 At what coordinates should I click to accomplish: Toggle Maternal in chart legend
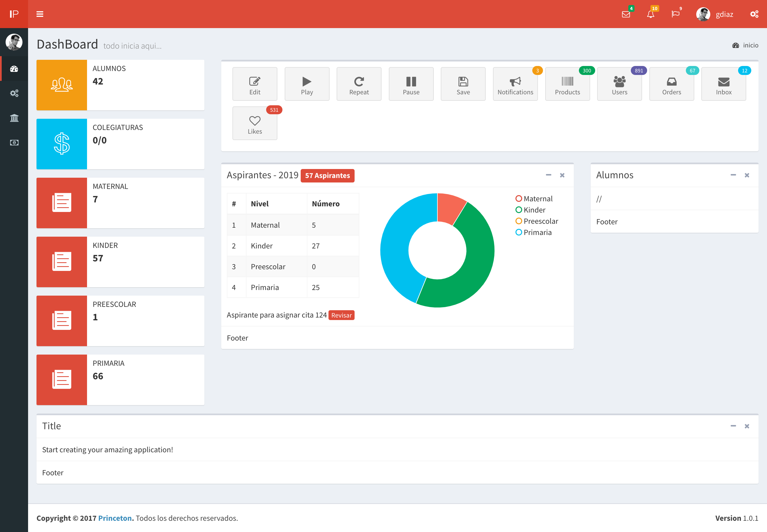point(534,199)
